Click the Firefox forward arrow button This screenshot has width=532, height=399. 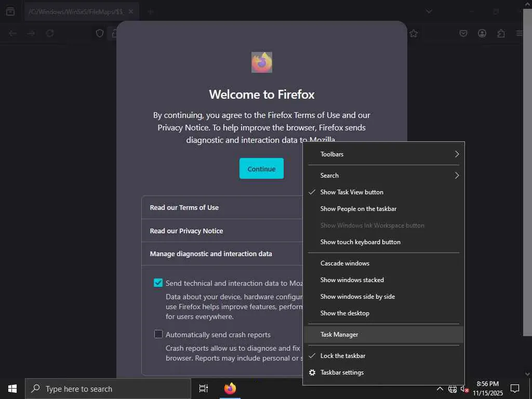[x=31, y=33]
